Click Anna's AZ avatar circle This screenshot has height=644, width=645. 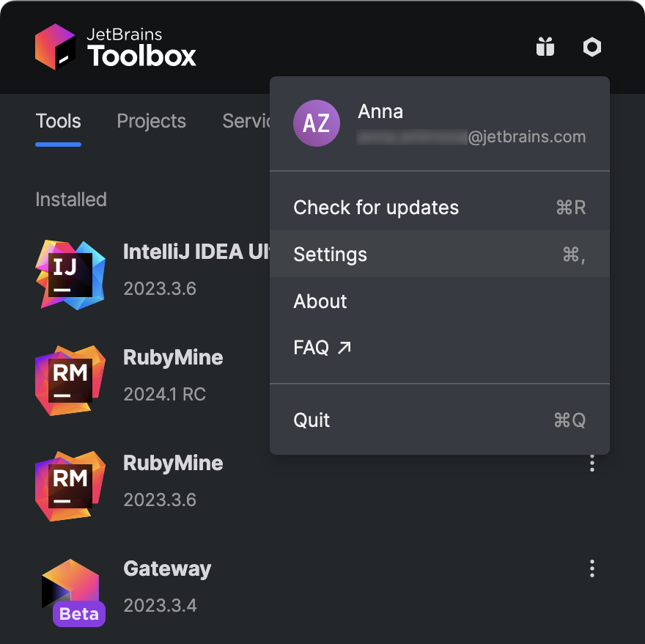(317, 123)
